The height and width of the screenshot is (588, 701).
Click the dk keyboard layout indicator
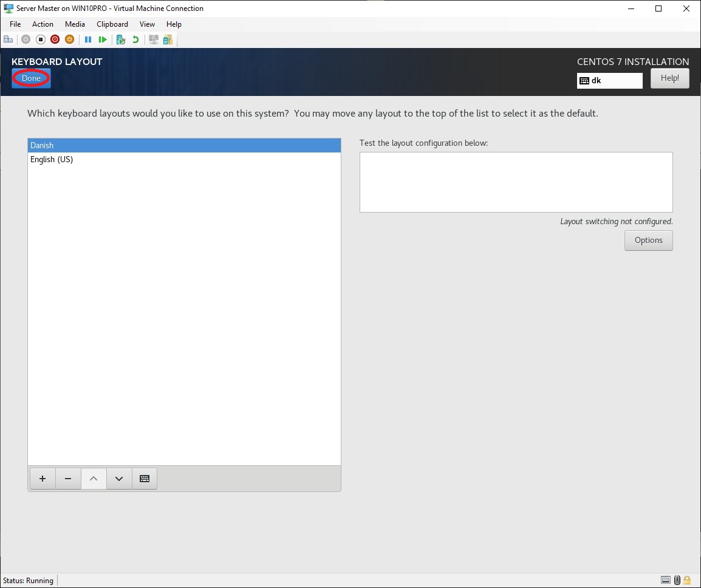609,81
